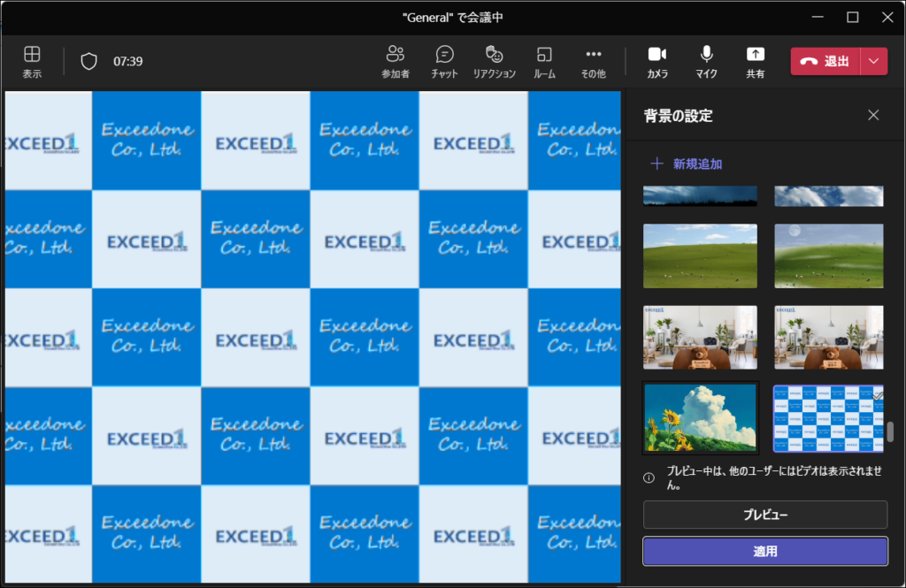Close the meeting window
906x588 pixels.
point(887,18)
